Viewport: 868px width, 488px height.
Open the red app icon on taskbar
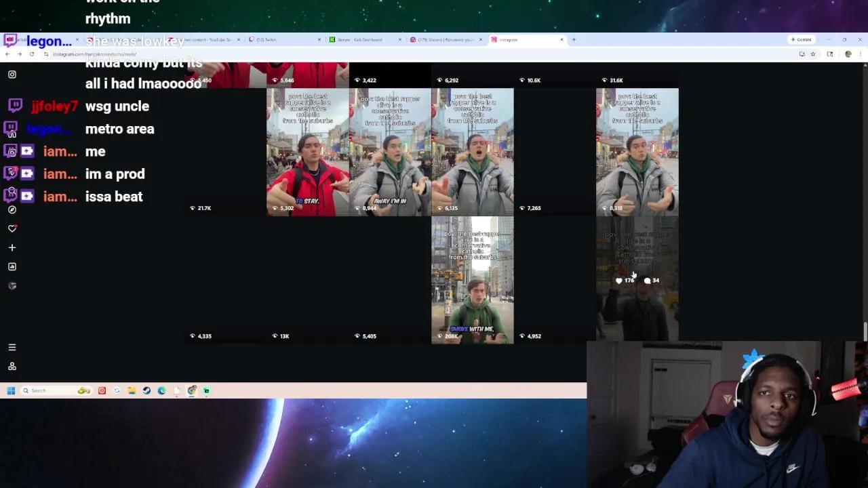click(x=102, y=390)
